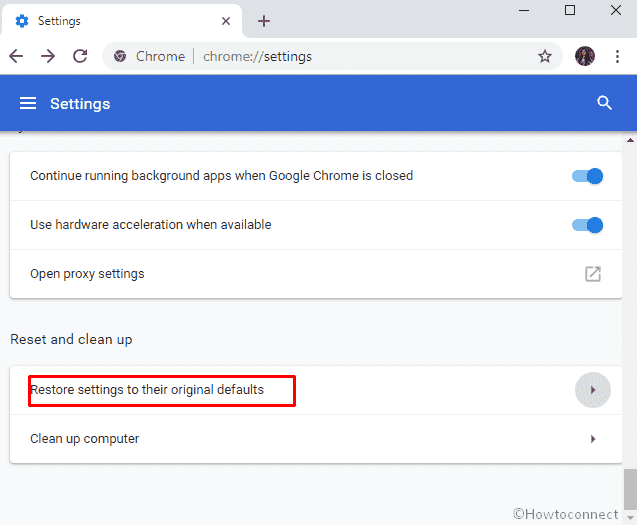Click the open proxy settings external-link icon
This screenshot has height=525, width=637.
593,274
